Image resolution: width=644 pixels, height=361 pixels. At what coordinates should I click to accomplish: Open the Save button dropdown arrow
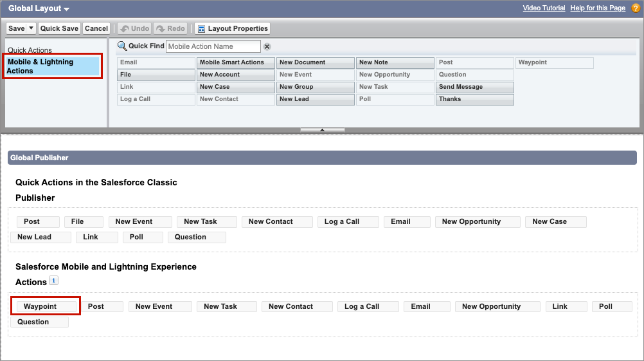point(31,28)
